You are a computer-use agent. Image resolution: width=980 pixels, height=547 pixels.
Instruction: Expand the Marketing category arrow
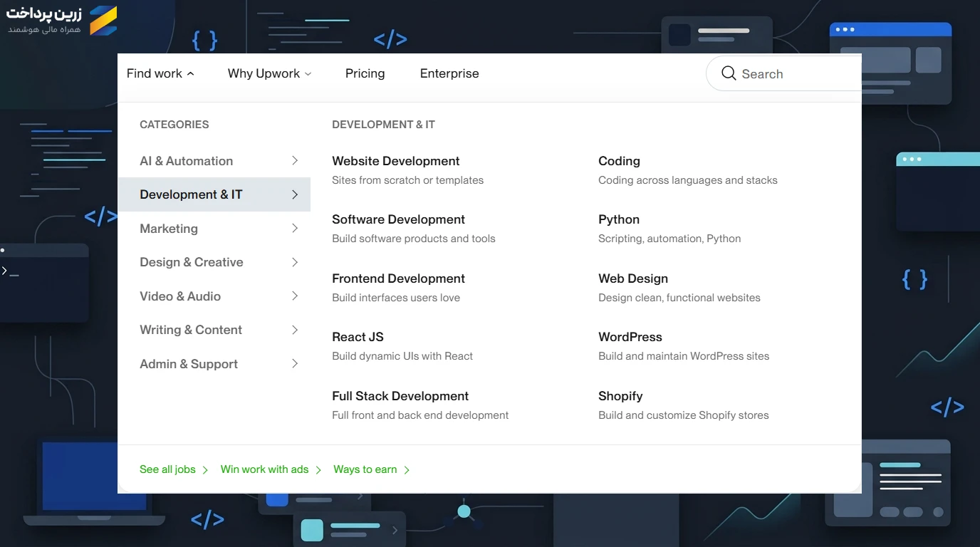coord(295,229)
